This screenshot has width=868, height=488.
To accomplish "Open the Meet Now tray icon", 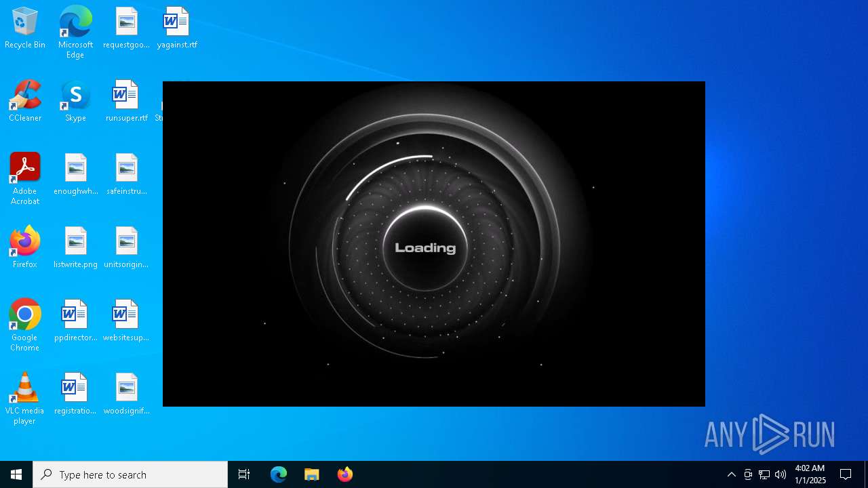I will (748, 474).
